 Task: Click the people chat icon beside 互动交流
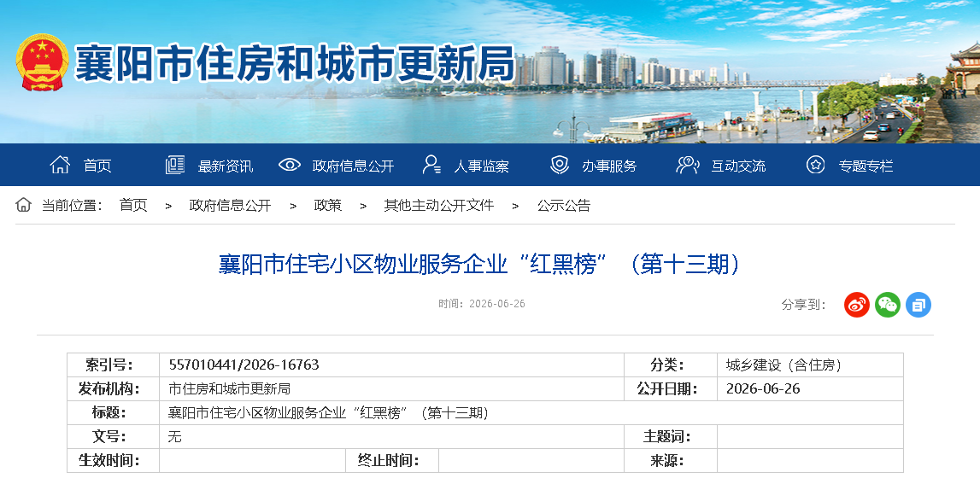[x=688, y=165]
